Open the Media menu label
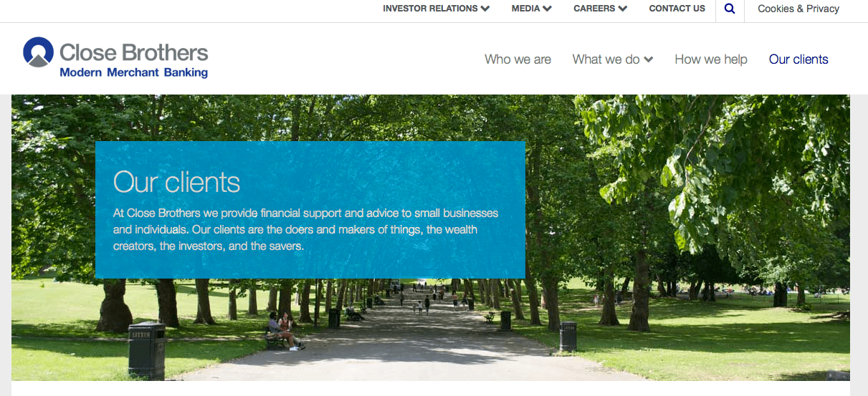Image resolution: width=868 pixels, height=396 pixels. 526,9
